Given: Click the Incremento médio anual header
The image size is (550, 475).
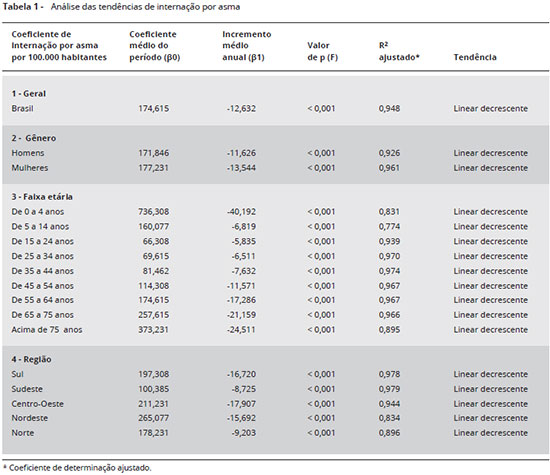Looking at the screenshot, I should click(x=247, y=46).
